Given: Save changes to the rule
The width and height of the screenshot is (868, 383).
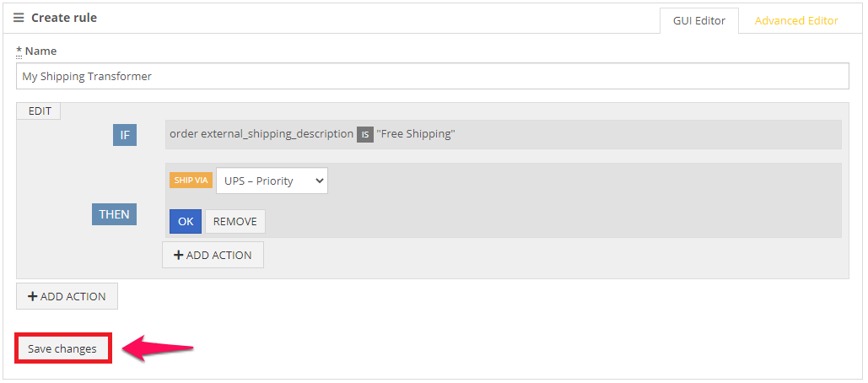Looking at the screenshot, I should click(62, 348).
